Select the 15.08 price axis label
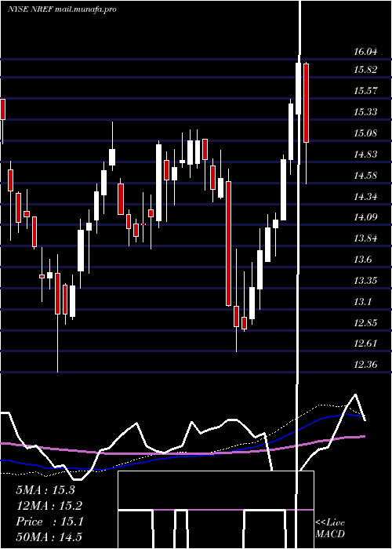The height and width of the screenshot is (549, 392). click(x=365, y=133)
